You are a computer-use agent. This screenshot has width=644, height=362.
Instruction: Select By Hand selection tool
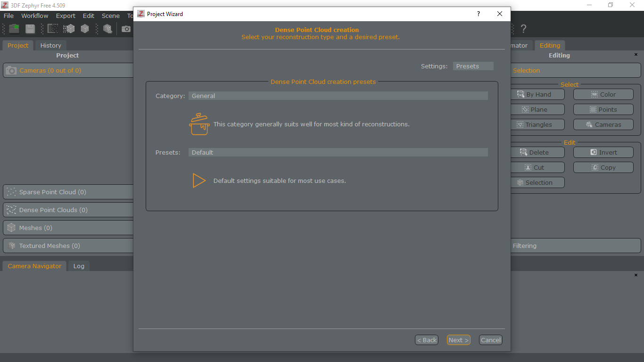[537, 94]
